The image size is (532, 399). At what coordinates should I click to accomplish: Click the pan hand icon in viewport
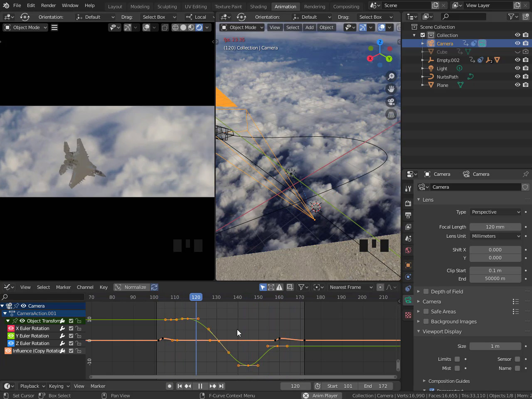[x=391, y=89]
